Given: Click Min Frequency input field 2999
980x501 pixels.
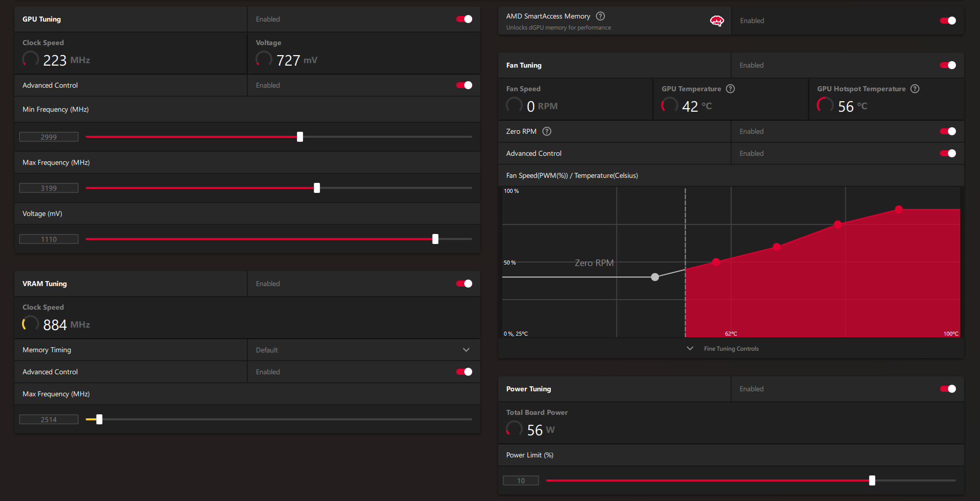Looking at the screenshot, I should click(x=49, y=137).
